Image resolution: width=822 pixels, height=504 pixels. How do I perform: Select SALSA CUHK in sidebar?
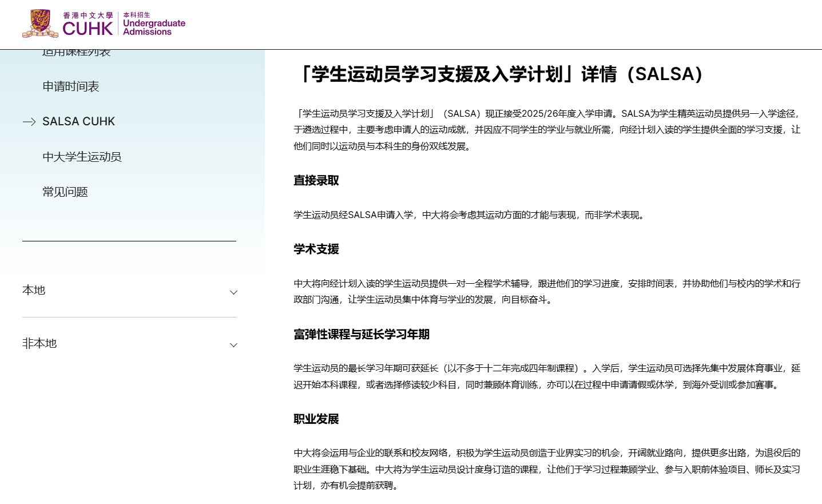pyautogui.click(x=78, y=121)
